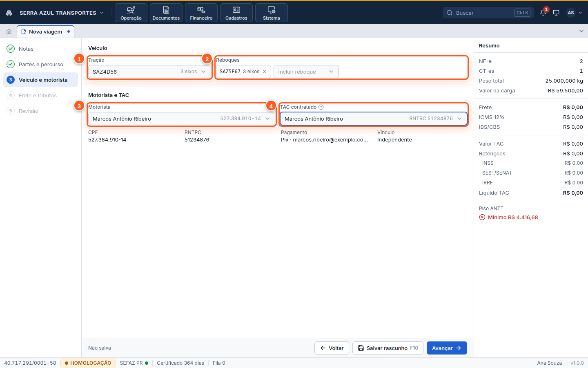Select the Veículo e motorista step
The width and height of the screenshot is (588, 368).
tap(40, 80)
